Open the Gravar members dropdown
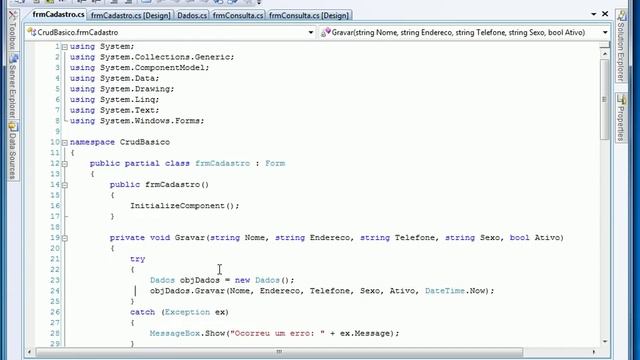This screenshot has height=360, width=640. [x=605, y=32]
